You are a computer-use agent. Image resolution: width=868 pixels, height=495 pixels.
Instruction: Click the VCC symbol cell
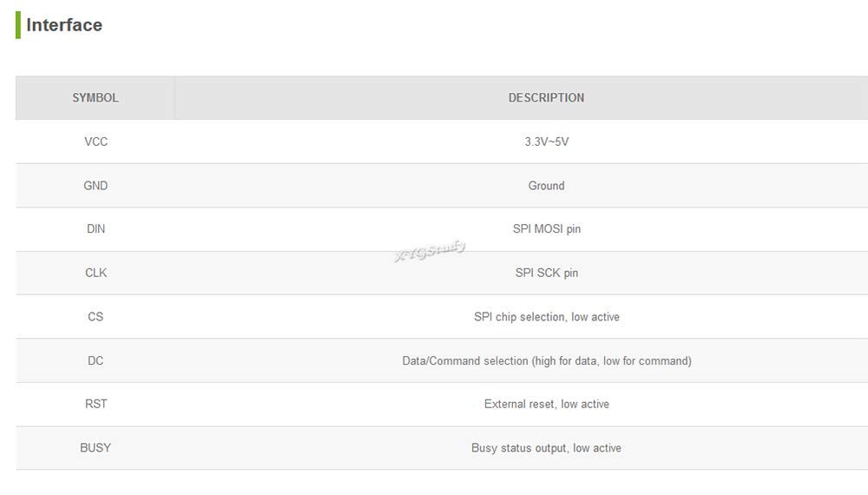point(95,142)
